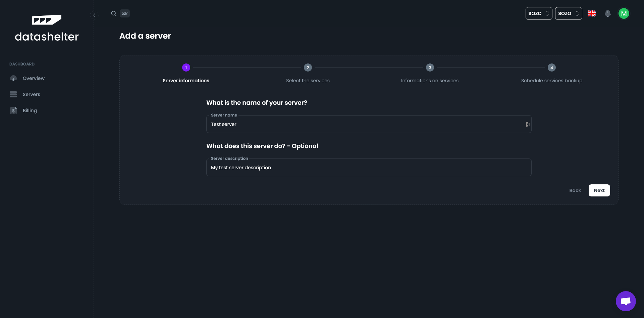Go to Overview in sidebar

[34, 78]
